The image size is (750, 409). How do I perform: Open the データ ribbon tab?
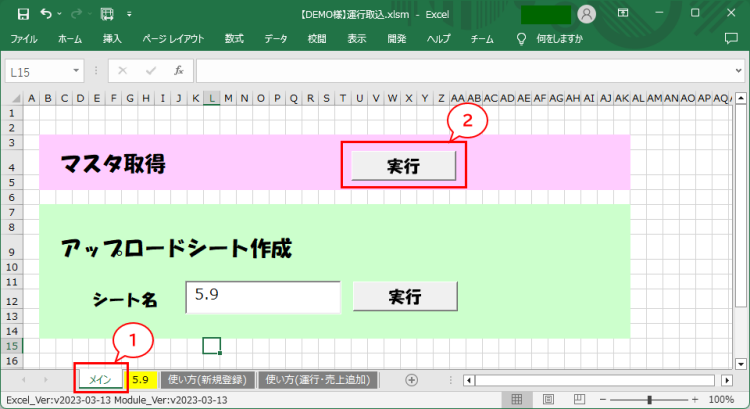point(275,39)
